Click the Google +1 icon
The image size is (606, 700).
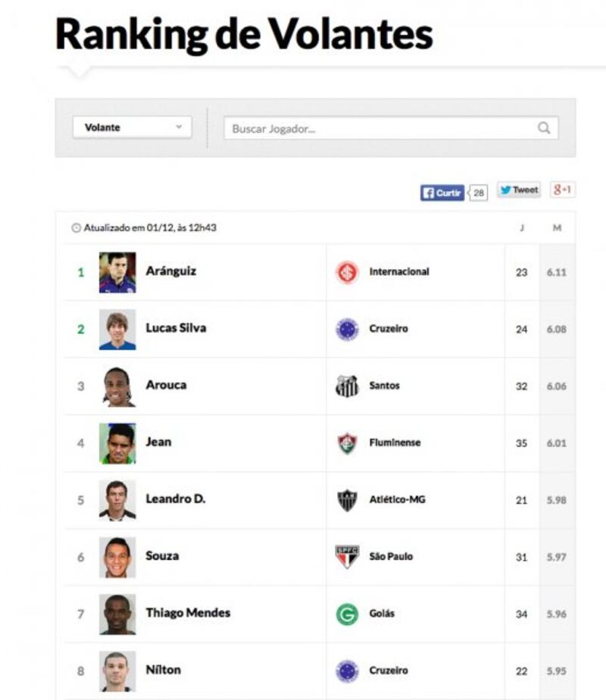(x=562, y=189)
